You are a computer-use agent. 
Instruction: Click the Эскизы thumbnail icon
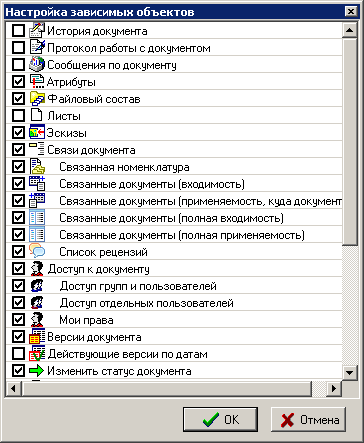37,132
